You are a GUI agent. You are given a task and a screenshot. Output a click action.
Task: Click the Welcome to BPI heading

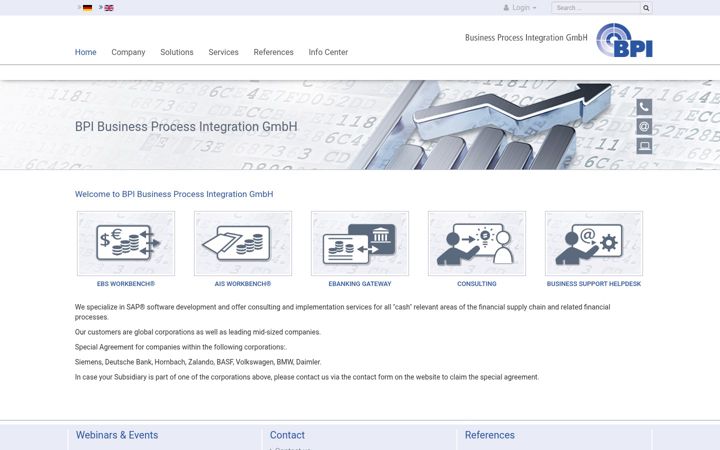[x=174, y=194]
